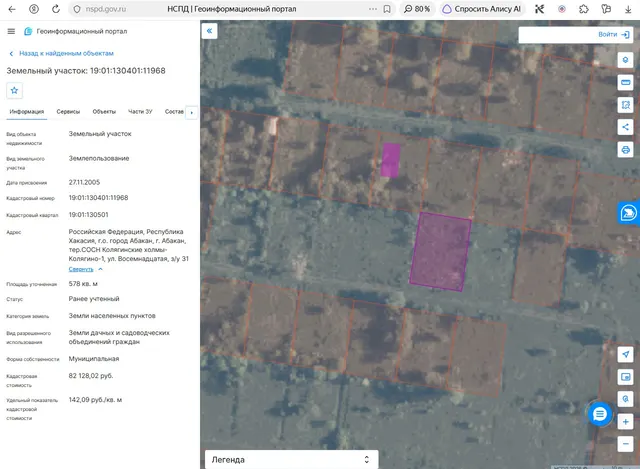640x469 pixels.
Task: Zoom out the map with minus button
Action: click(625, 444)
